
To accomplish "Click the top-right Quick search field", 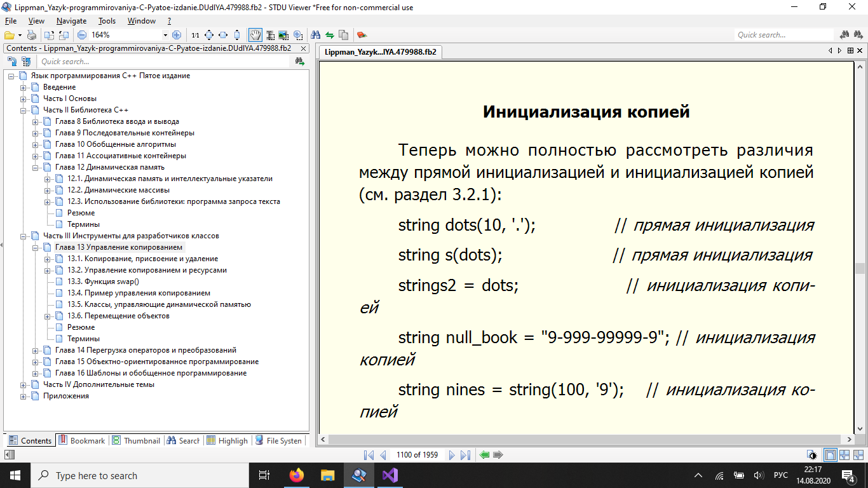I will 784,35.
